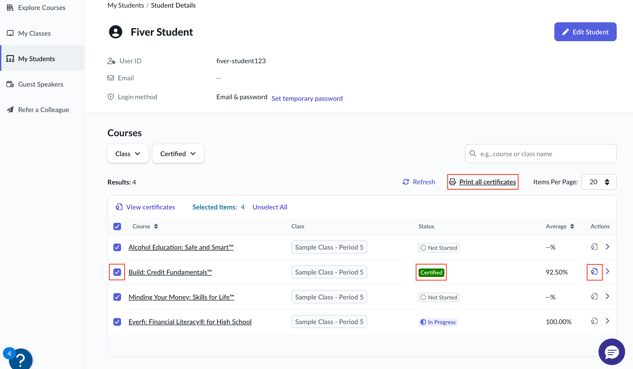
Task: Click the Guest Speakers camera icon
Action: [10, 84]
